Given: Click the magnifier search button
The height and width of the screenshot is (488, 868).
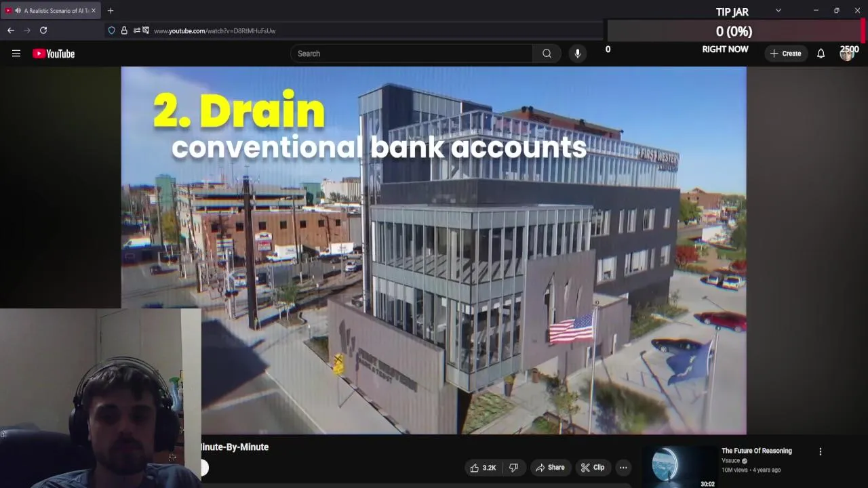Looking at the screenshot, I should click(x=547, y=54).
